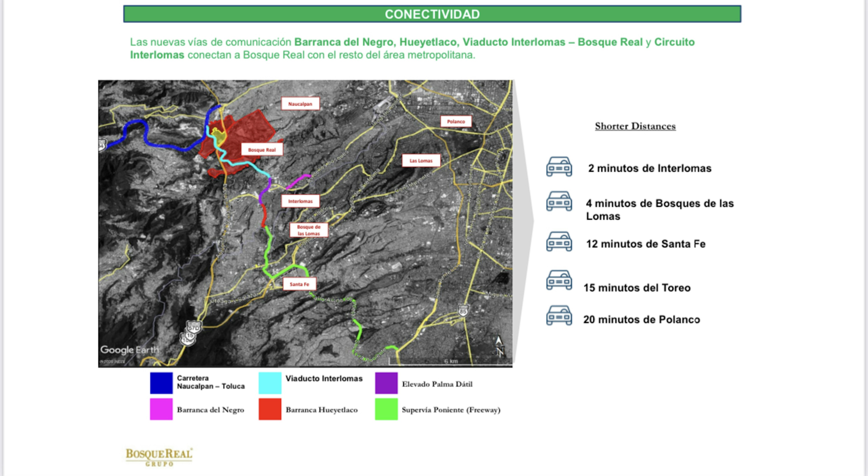Click the car icon beside Santa Fe time
868x476 pixels.
[559, 241]
